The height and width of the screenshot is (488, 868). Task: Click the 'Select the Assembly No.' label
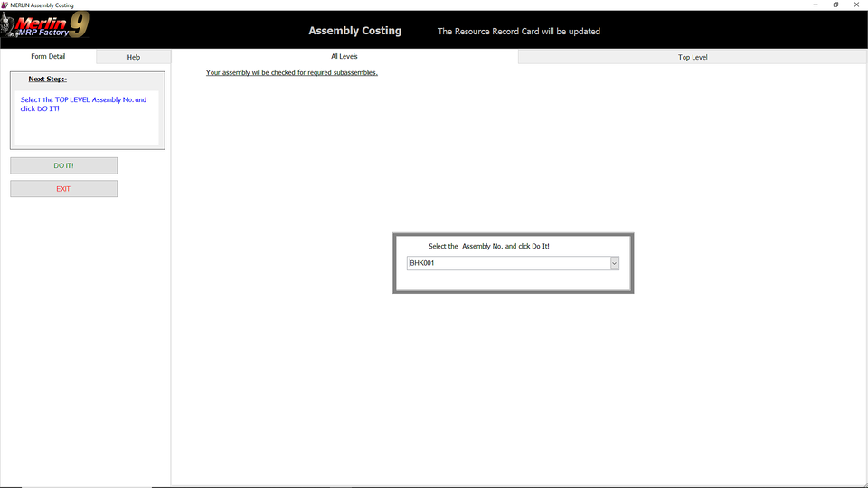tap(488, 246)
